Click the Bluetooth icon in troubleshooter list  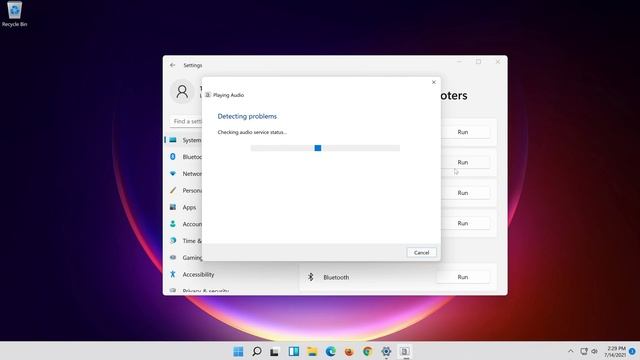[311, 277]
